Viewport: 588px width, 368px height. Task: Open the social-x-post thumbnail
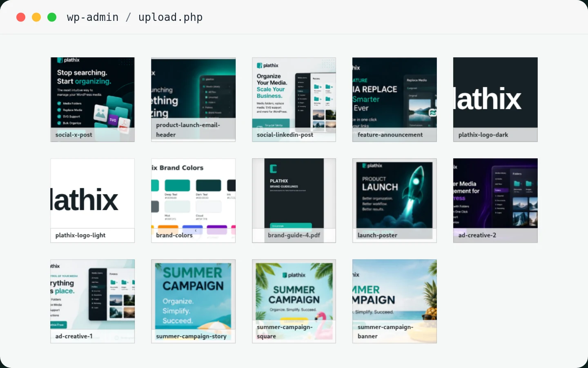tap(92, 99)
